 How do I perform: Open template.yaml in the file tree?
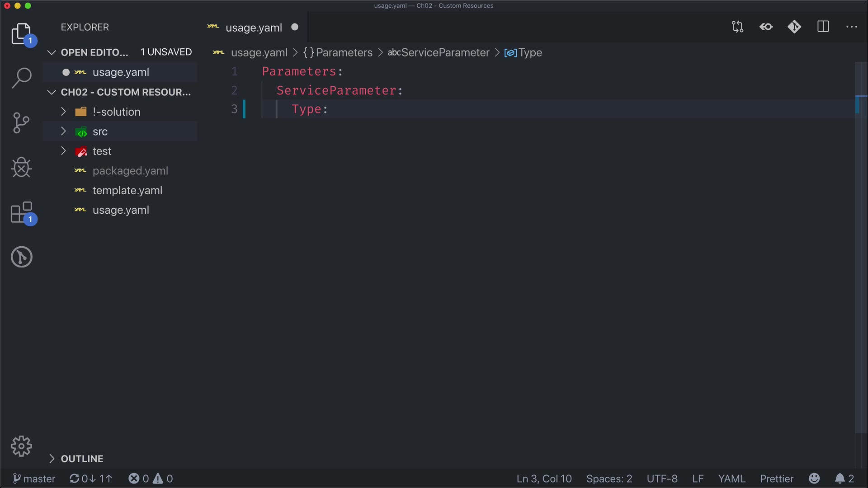coord(127,190)
